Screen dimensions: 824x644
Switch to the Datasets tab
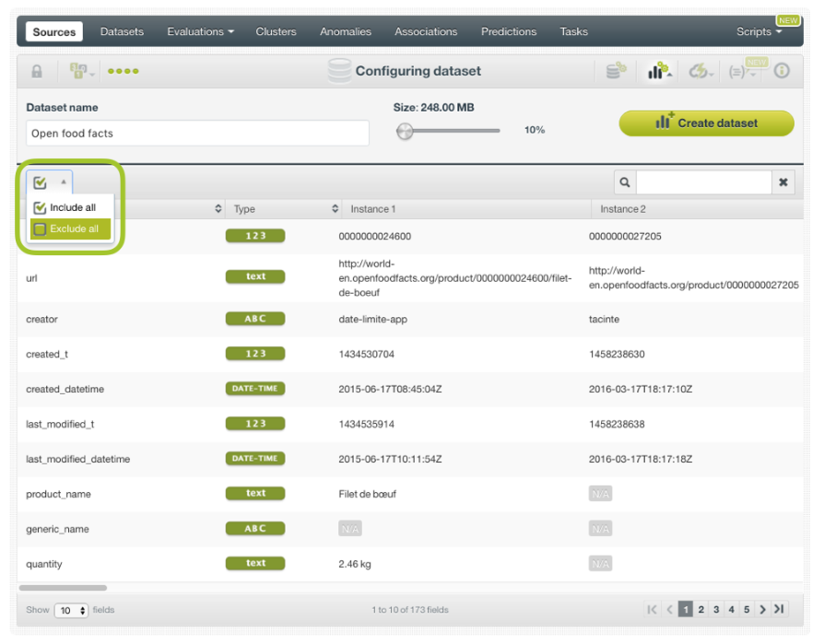pos(122,31)
